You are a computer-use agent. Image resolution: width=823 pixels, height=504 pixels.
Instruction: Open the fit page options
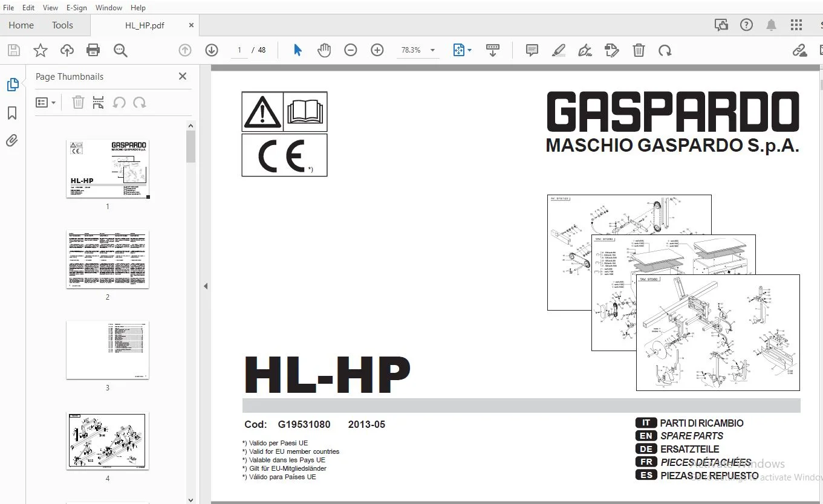(x=463, y=51)
